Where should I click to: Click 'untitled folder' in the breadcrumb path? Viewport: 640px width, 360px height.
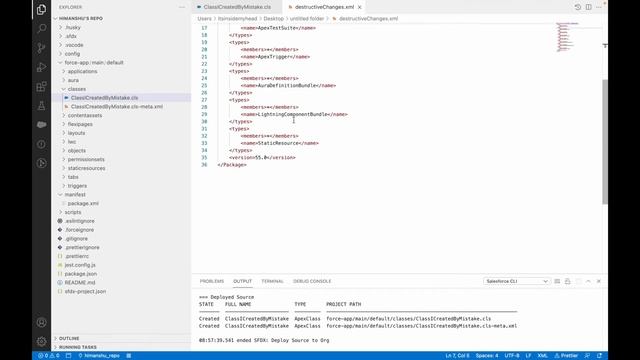pyautogui.click(x=307, y=19)
